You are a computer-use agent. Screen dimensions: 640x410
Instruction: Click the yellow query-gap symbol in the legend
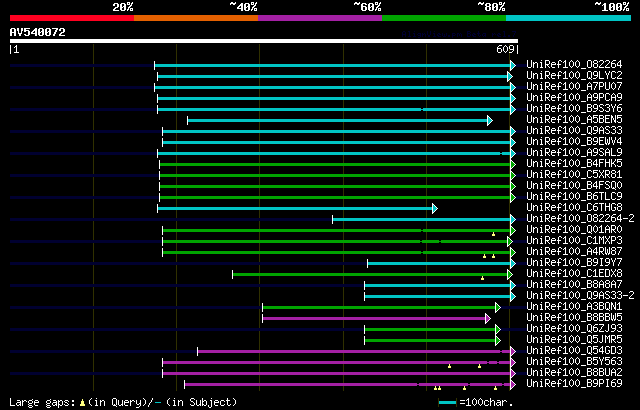(x=82, y=403)
